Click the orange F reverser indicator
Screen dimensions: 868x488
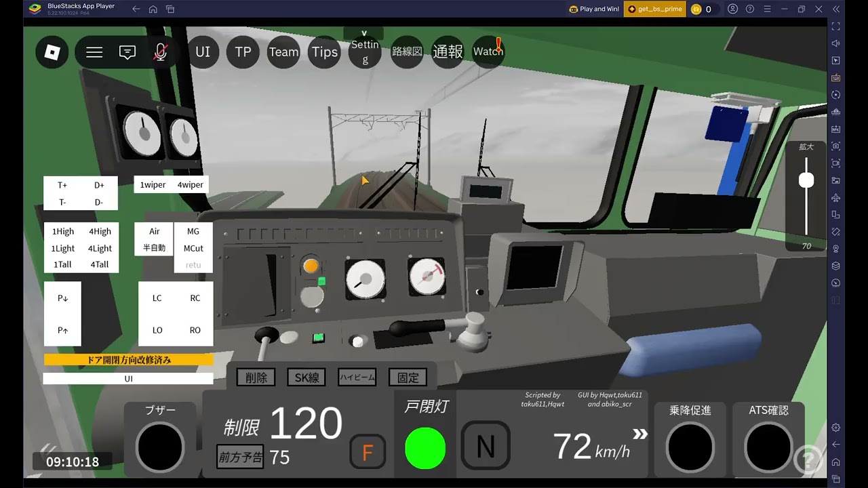click(x=368, y=452)
